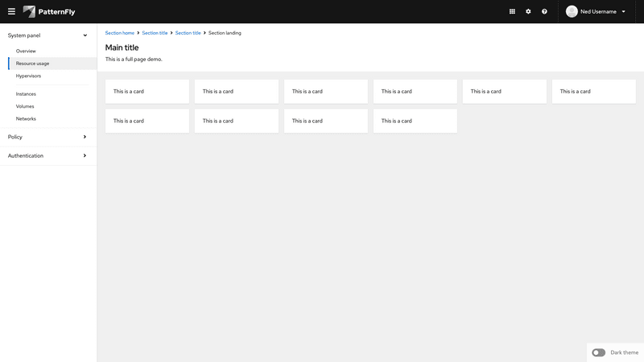Open settings gear icon in header

[528, 11]
